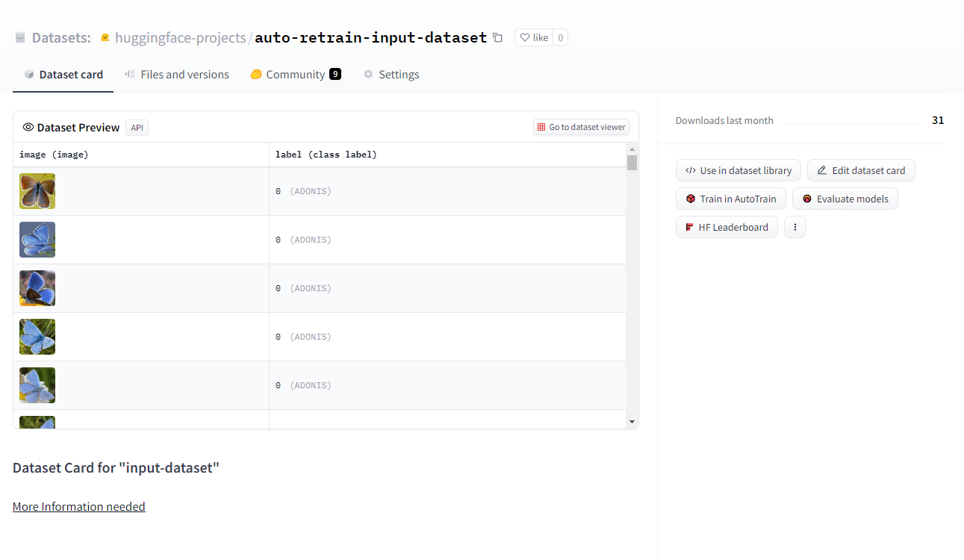
Task: Copy the dataset name using the copy icon
Action: tap(497, 37)
